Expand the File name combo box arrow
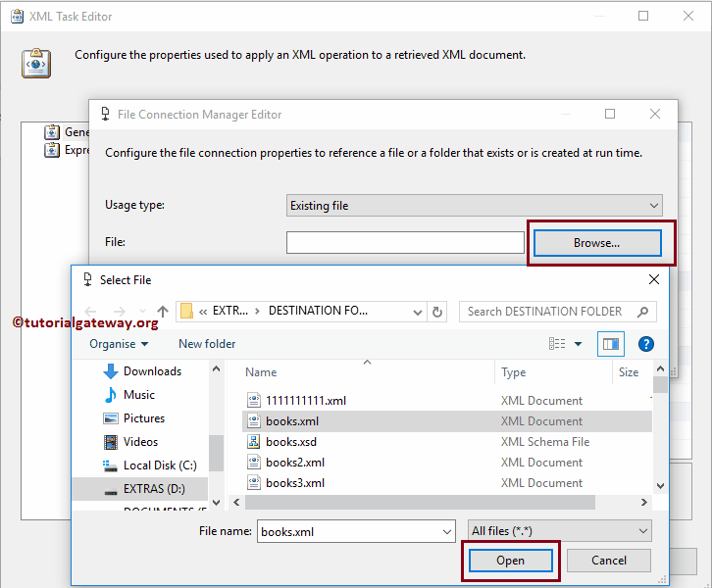This screenshot has width=712, height=588. coord(447,532)
